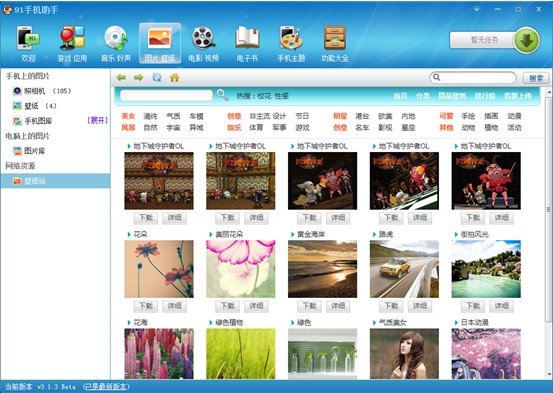The width and height of the screenshot is (553, 393).
Task: Open the 分类 category tab
Action: click(x=423, y=96)
